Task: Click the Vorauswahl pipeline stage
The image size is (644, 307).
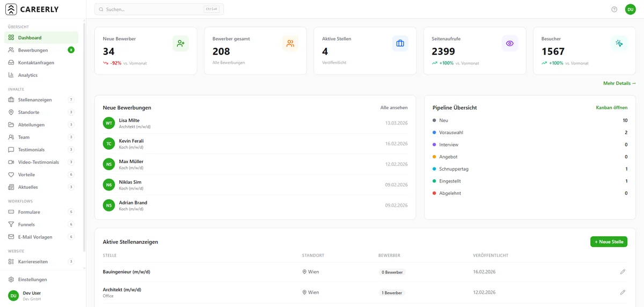Action: click(x=530, y=133)
